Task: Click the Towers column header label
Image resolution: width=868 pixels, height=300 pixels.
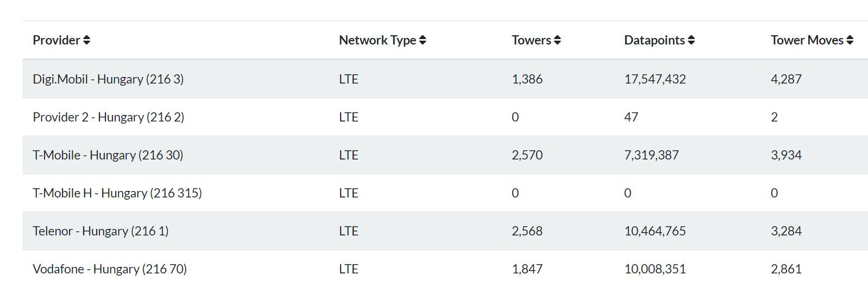Action: (531, 40)
